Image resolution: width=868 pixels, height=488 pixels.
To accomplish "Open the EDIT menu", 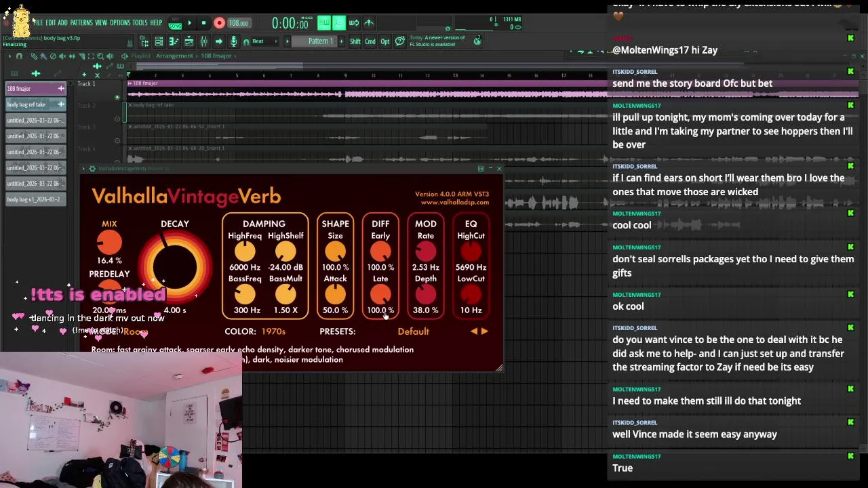I will (51, 23).
